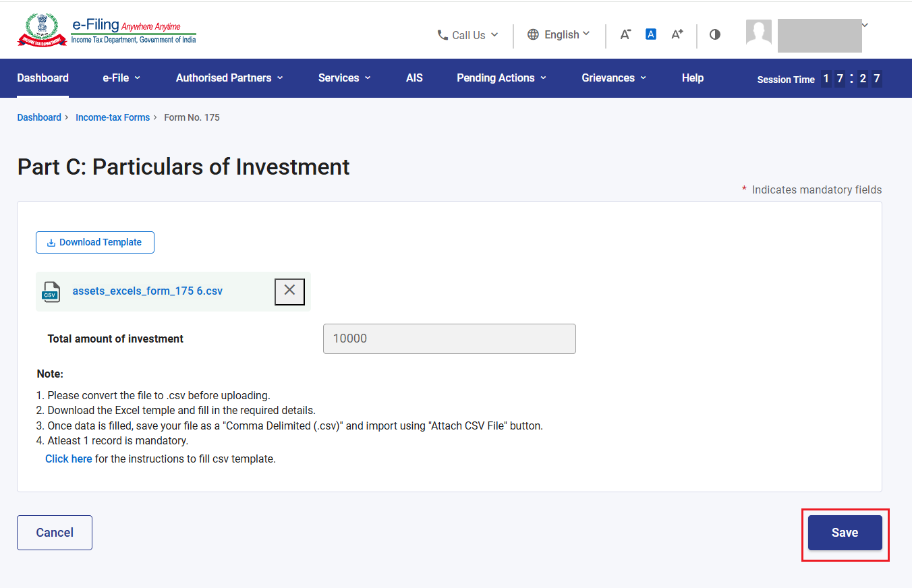The image size is (912, 588).
Task: Save the investment particulars
Action: [x=845, y=533]
